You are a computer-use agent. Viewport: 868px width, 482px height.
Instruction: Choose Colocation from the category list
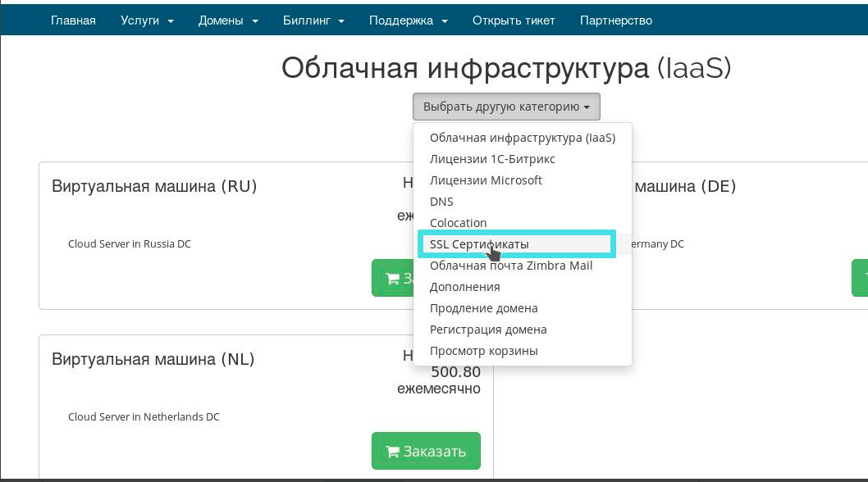click(523, 223)
